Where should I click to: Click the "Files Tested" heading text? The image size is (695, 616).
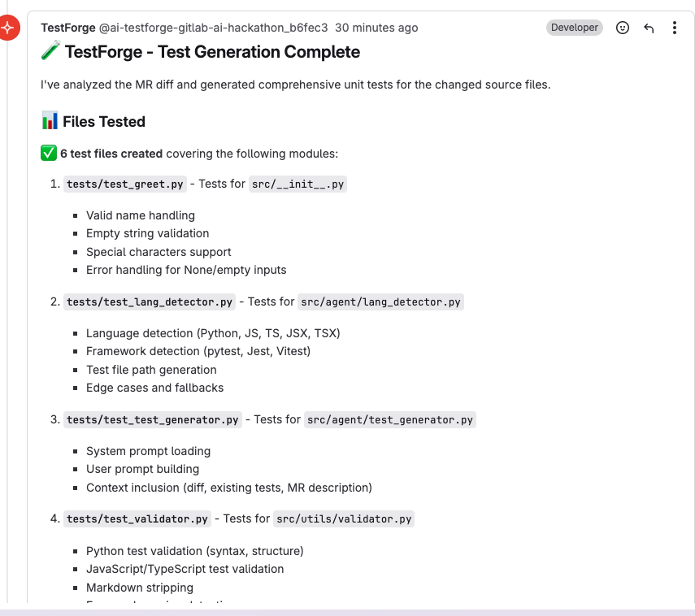point(104,122)
